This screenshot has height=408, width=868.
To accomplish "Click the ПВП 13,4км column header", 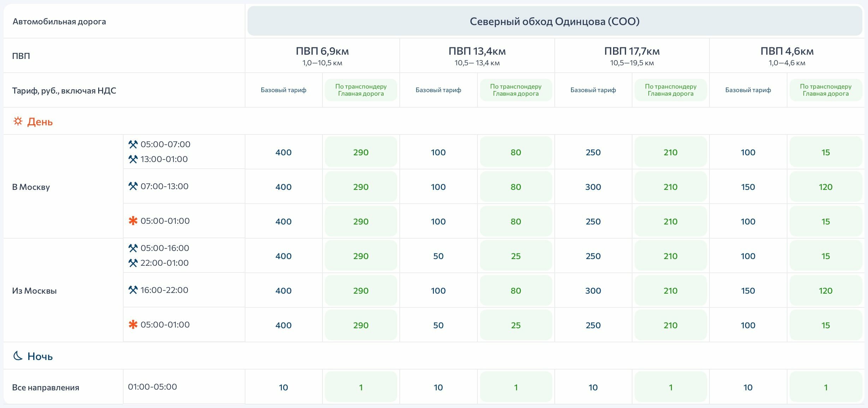I will [x=477, y=56].
